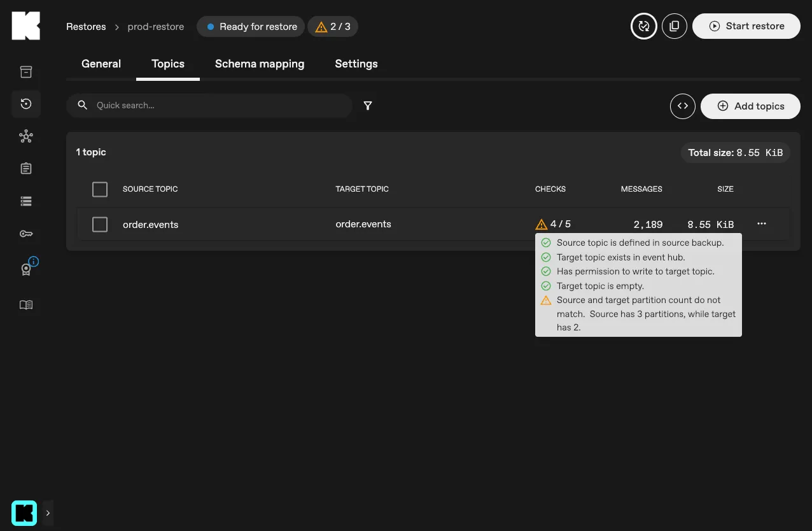Click the 1 topic count label
This screenshot has height=531, width=812.
pos(91,152)
